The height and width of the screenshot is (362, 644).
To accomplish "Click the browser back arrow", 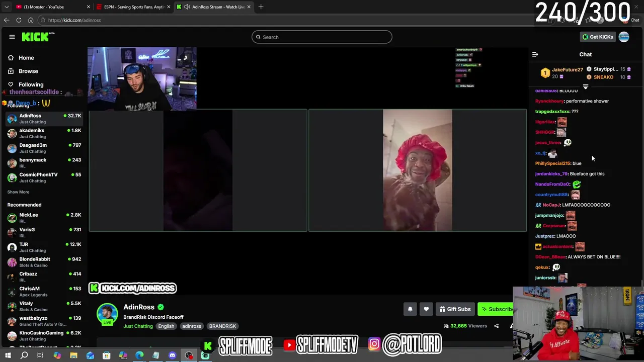I will (7, 20).
